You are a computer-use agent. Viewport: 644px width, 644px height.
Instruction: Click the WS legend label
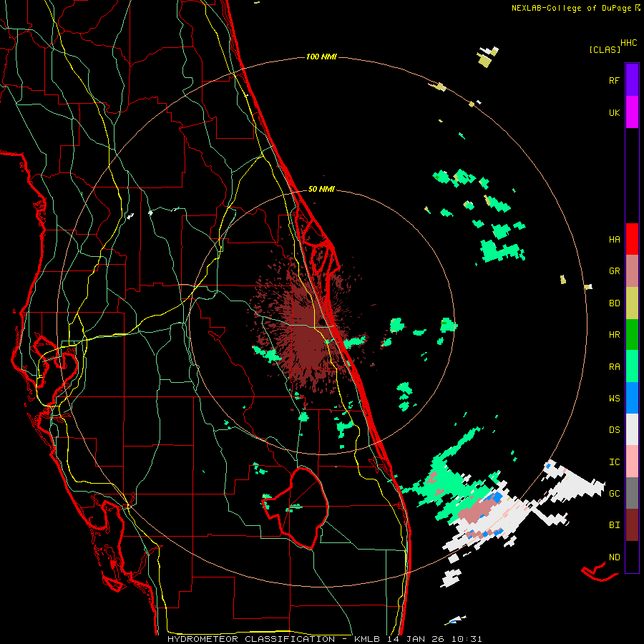(614, 399)
